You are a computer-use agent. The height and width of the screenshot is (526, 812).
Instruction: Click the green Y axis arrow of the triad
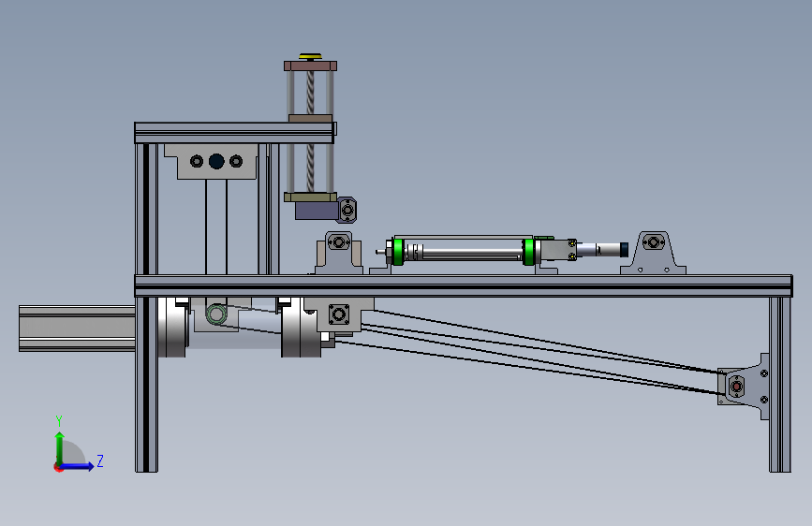[x=60, y=447]
